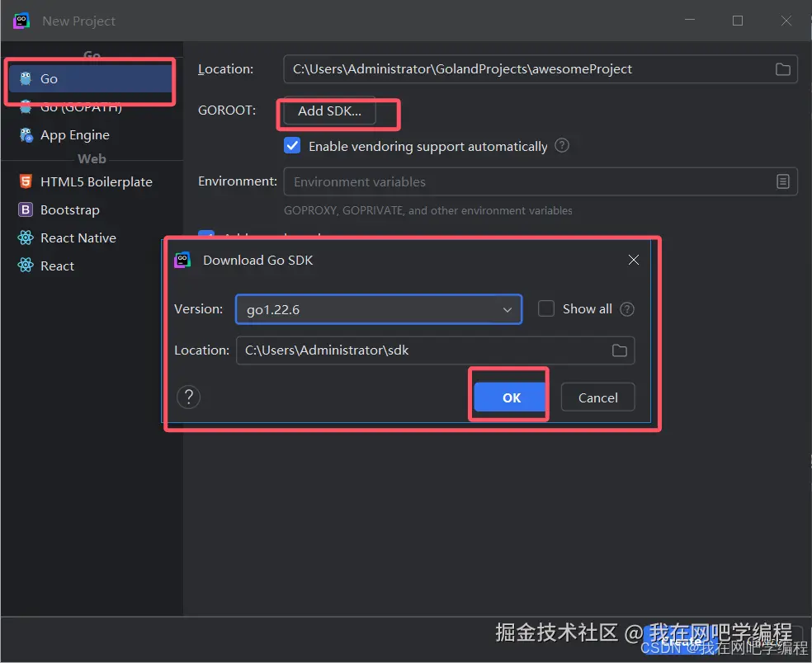
Task: Select App Engine project type
Action: (x=74, y=135)
